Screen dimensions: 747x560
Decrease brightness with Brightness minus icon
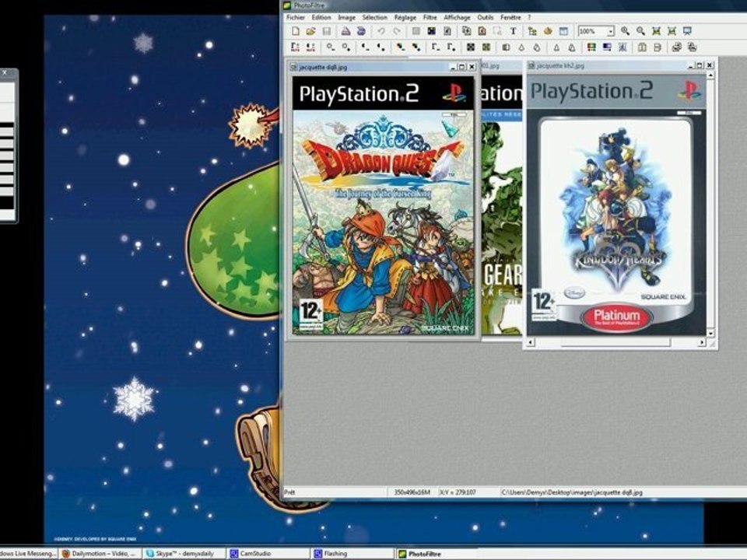330,47
